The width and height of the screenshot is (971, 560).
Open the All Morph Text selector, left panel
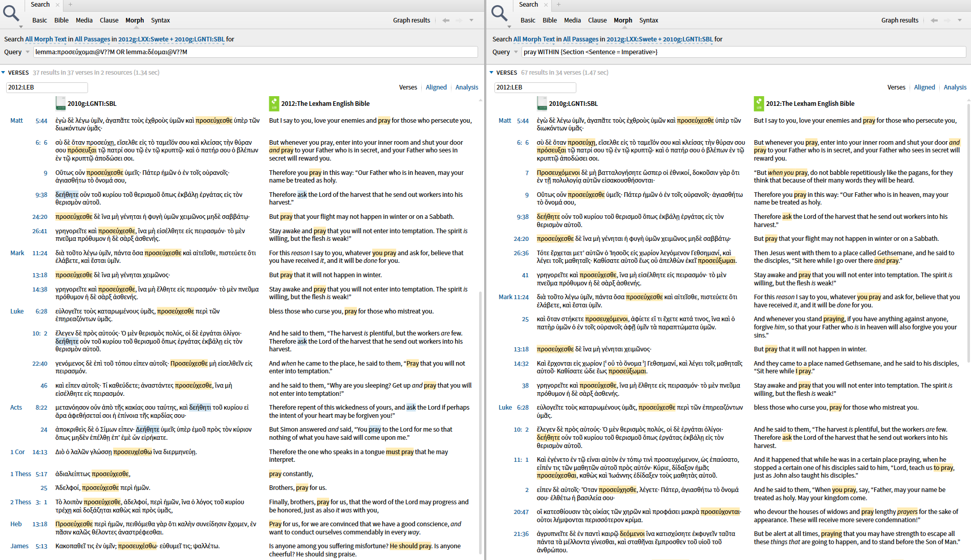pyautogui.click(x=46, y=39)
